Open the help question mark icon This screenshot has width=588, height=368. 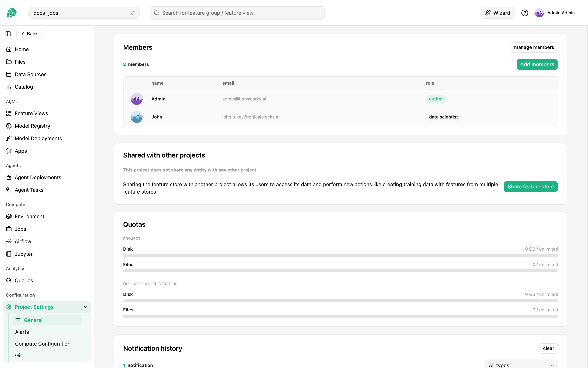pos(525,13)
